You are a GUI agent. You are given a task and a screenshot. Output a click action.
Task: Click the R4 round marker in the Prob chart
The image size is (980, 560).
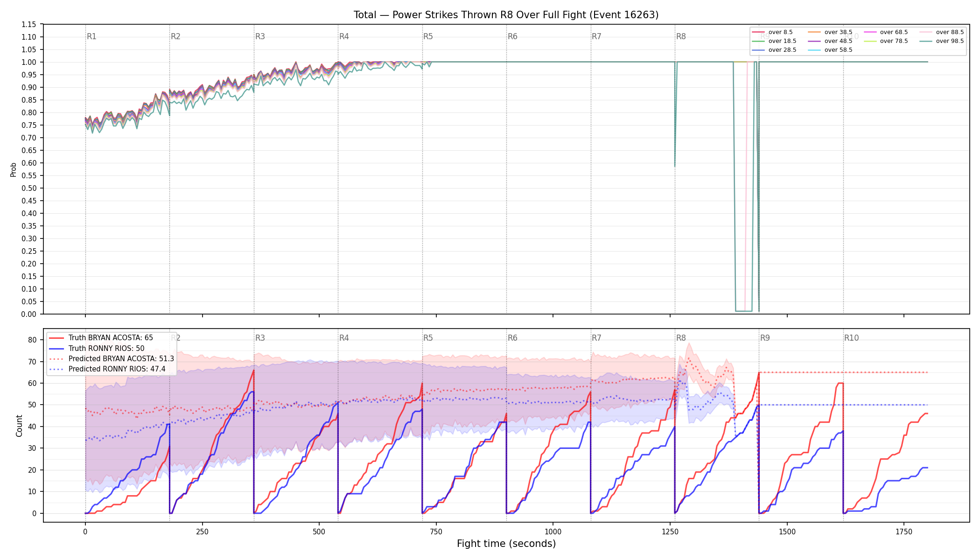click(x=344, y=36)
